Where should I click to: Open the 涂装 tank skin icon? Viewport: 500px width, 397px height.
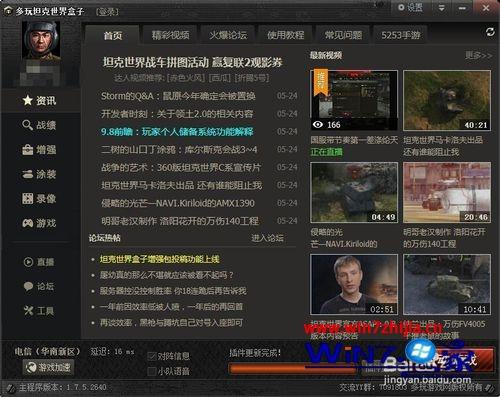(39, 174)
